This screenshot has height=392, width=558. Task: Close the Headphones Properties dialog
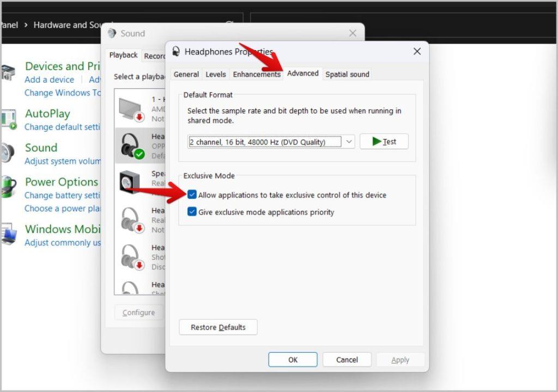pyautogui.click(x=417, y=52)
